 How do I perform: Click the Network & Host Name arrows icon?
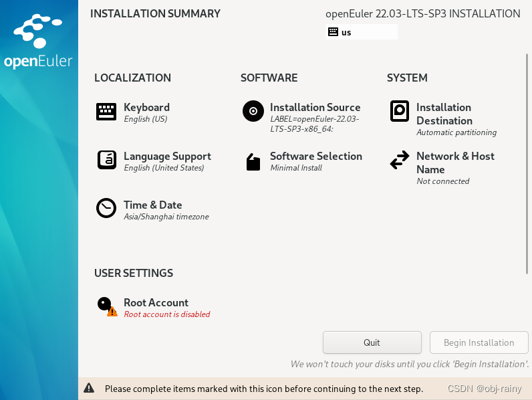[x=400, y=160]
